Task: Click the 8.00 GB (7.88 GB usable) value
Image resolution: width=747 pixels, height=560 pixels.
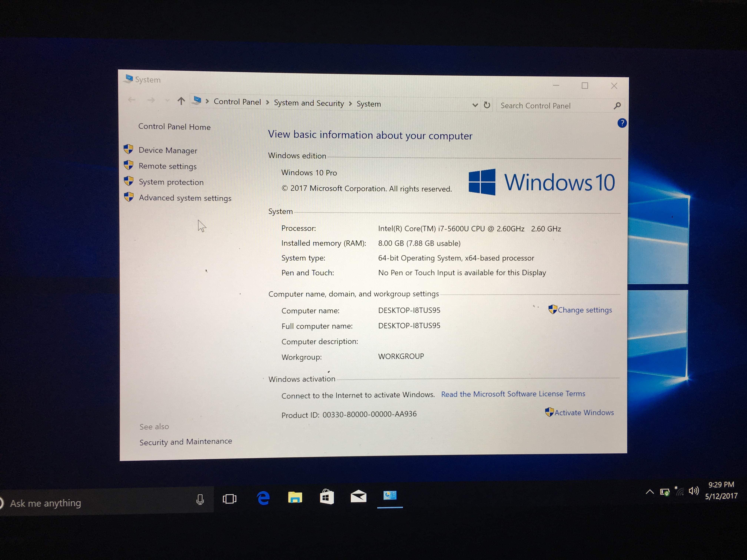Action: (419, 243)
